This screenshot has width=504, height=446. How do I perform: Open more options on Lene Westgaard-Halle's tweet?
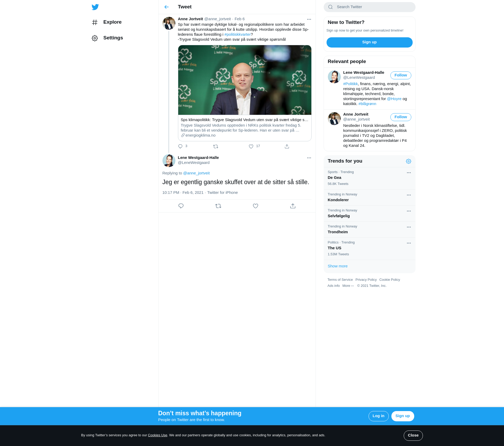point(309,158)
